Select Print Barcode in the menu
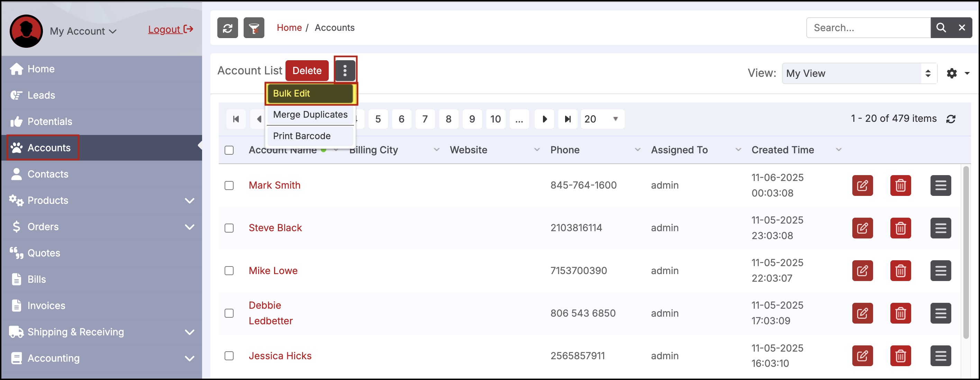The image size is (980, 380). click(x=302, y=136)
